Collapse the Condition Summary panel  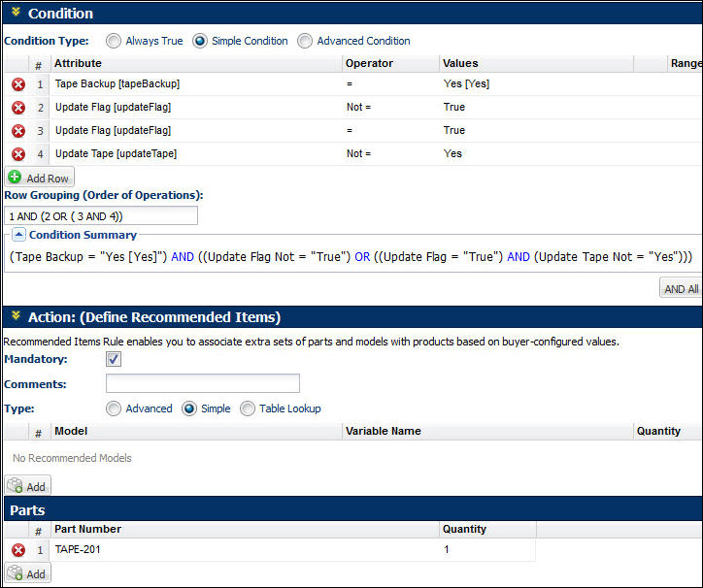18,235
